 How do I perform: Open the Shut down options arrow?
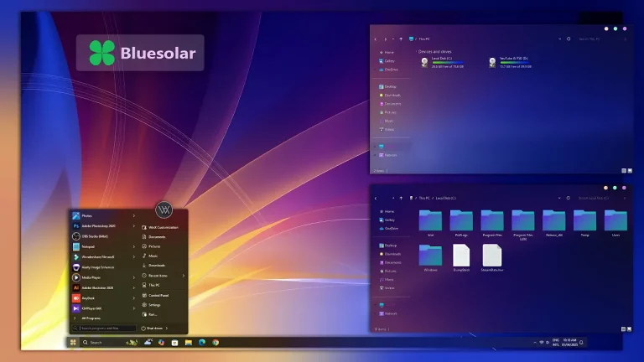167,328
